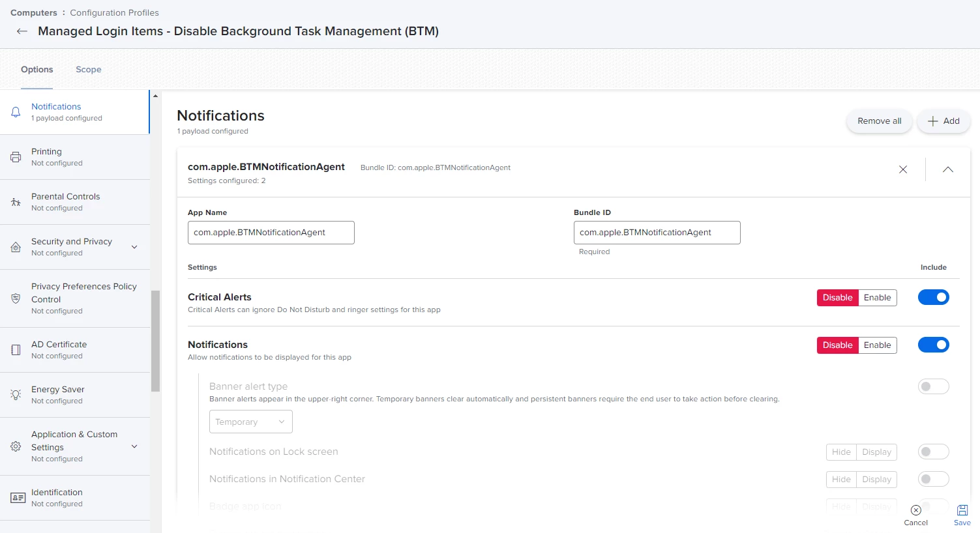
Task: Click the profile title Managed Login Items
Action: tap(239, 31)
